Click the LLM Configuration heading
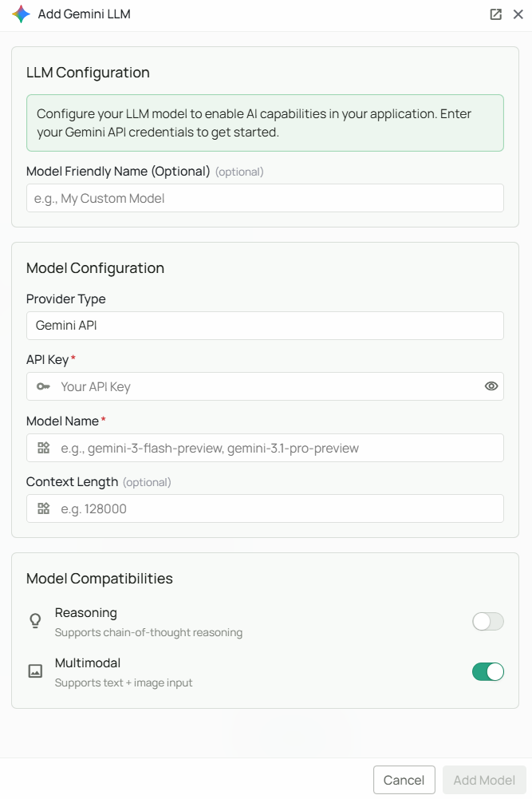 tap(88, 73)
